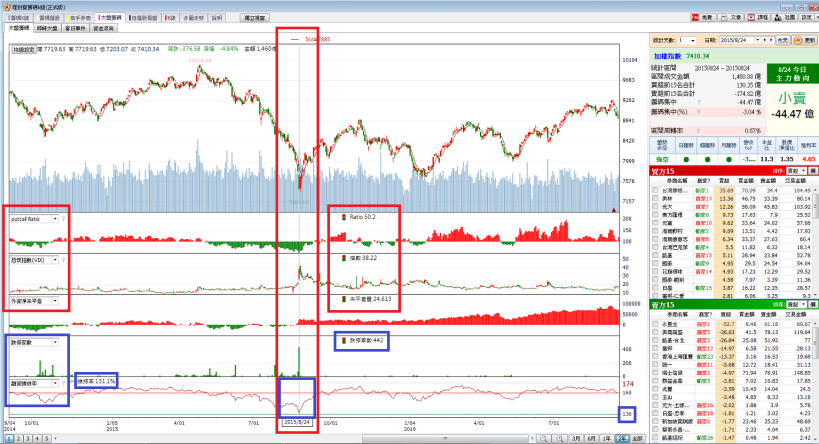Click the color square beside Ratio 50.2
Screen dimensions: 819x444
tap(343, 215)
